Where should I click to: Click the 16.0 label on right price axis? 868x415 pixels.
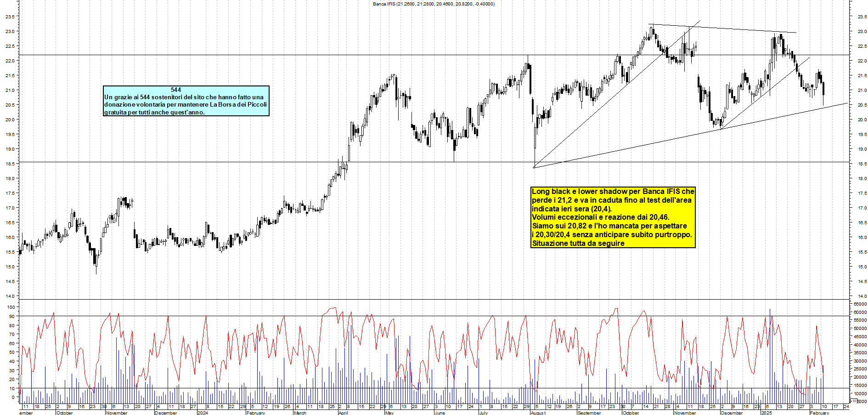(862, 237)
